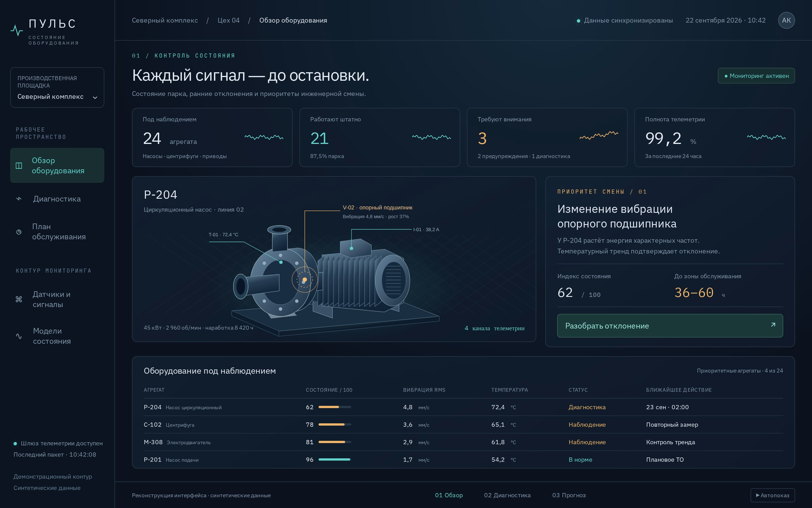The height and width of the screenshot is (508, 812).
Task: Click the wave icon for Модели состояния
Action: [x=19, y=336]
